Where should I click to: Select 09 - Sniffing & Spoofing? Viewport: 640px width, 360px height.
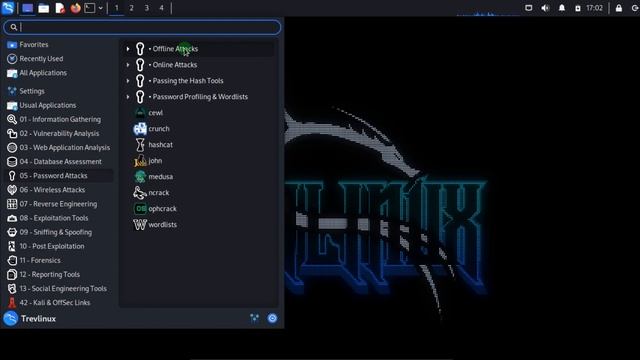pyautogui.click(x=59, y=232)
